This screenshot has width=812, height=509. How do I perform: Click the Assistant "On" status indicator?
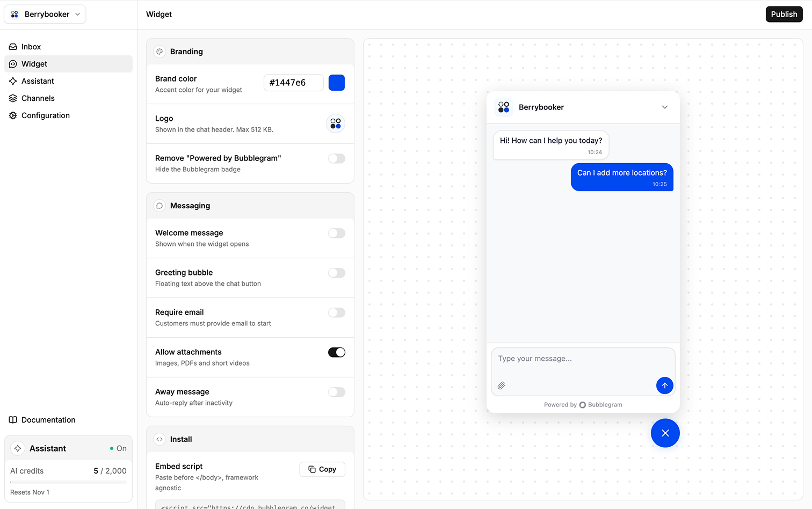[x=118, y=448]
